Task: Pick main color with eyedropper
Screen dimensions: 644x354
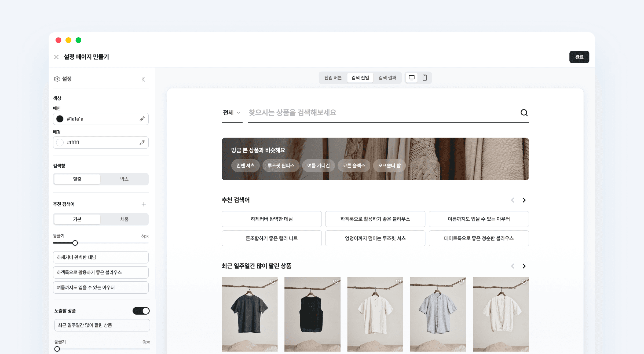Action: pos(142,119)
